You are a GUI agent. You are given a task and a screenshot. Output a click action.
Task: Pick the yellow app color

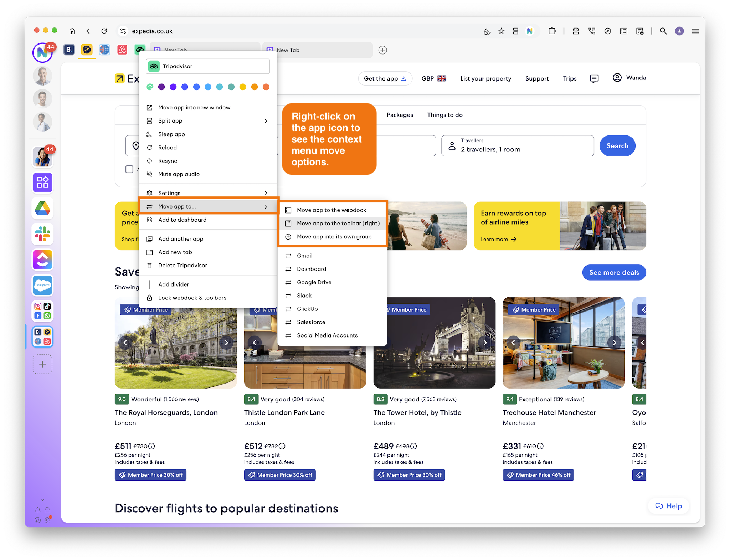243,87
